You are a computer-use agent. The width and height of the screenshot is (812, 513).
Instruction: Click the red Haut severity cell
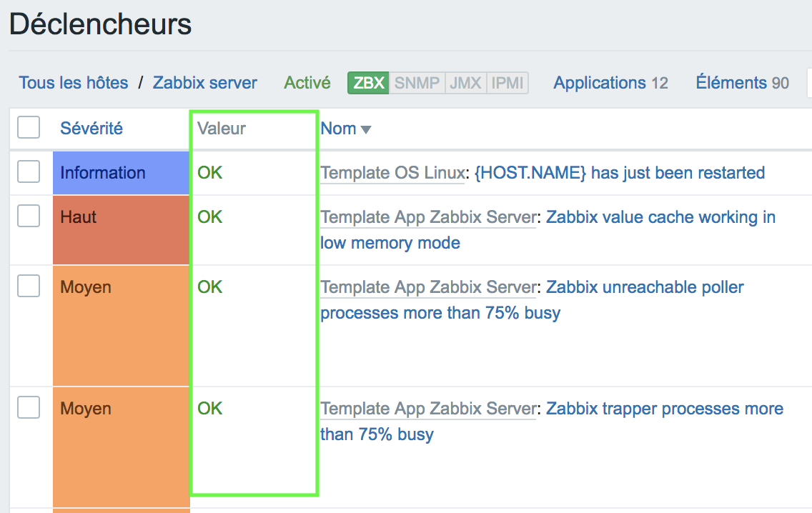[122, 230]
